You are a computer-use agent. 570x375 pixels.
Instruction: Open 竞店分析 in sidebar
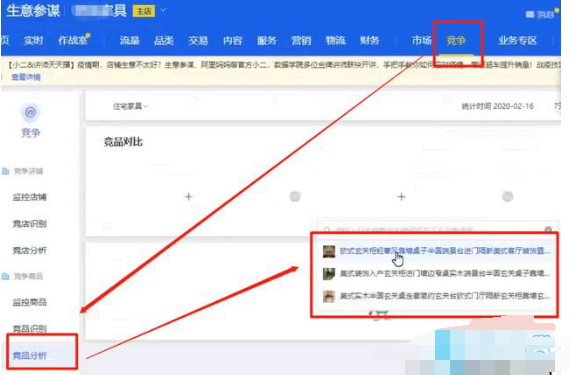(29, 250)
